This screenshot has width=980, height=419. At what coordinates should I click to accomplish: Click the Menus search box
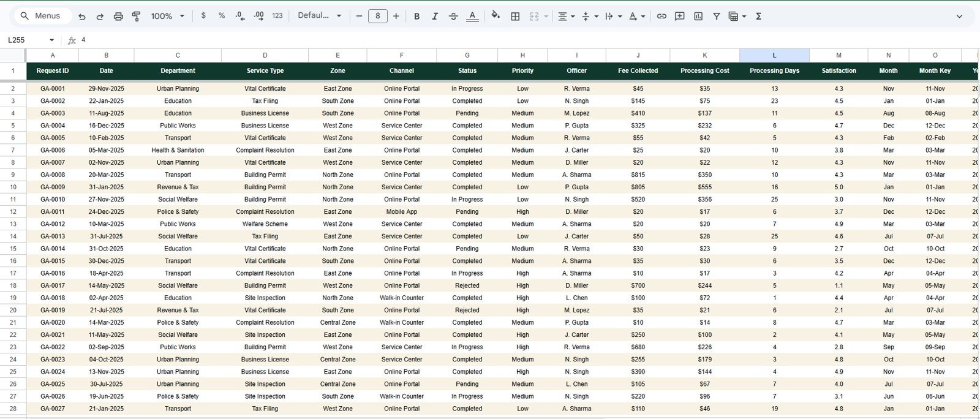click(42, 16)
